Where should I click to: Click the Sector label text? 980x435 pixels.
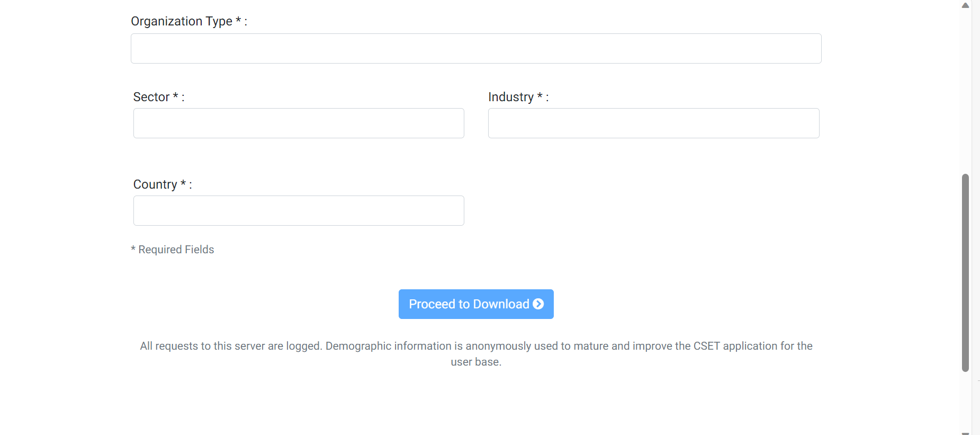tap(151, 97)
